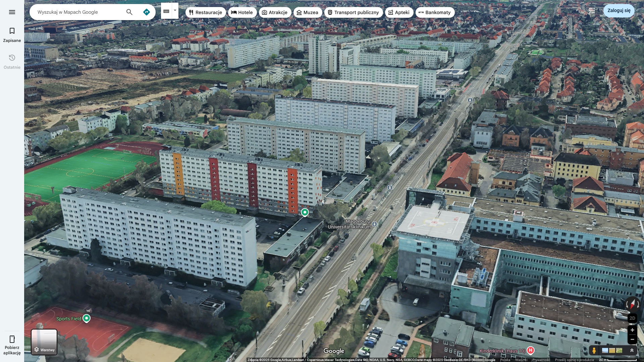644x362 pixels.
Task: Open the Prywatność privacy link
Action: tap(541, 360)
